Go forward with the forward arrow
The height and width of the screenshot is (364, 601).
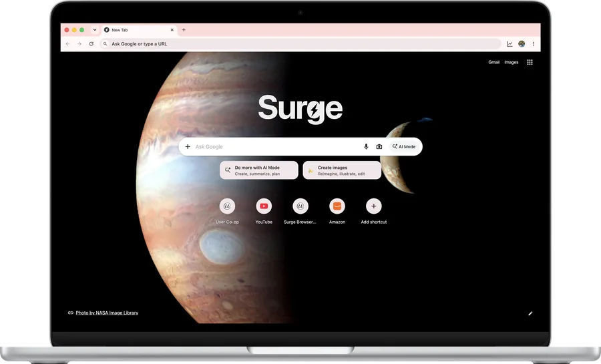tap(79, 44)
